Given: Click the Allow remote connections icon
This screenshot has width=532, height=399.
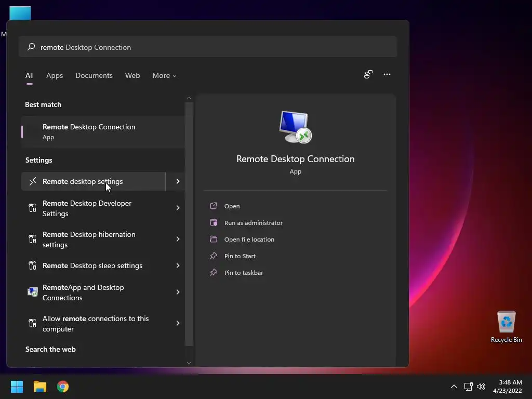Looking at the screenshot, I should pyautogui.click(x=32, y=323).
